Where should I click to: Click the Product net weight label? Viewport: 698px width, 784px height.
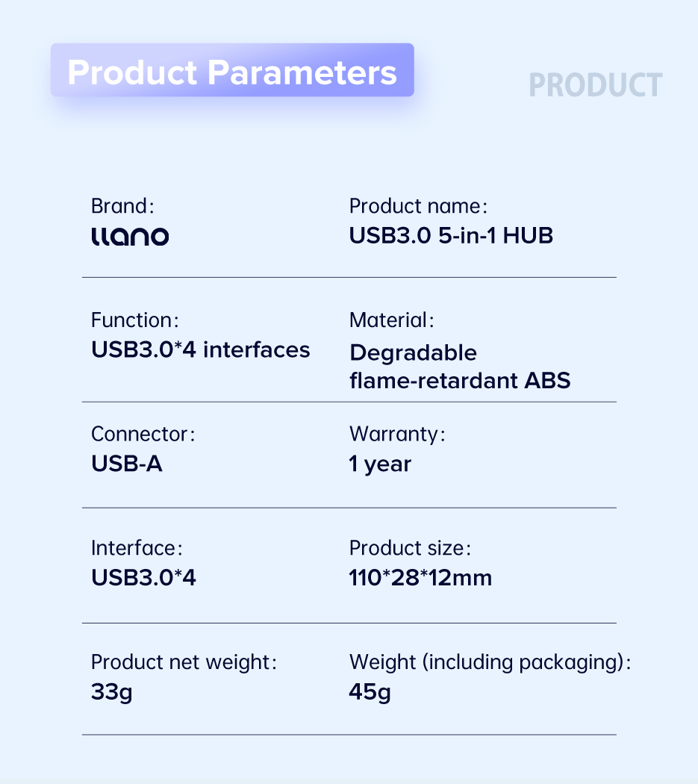pos(184,662)
